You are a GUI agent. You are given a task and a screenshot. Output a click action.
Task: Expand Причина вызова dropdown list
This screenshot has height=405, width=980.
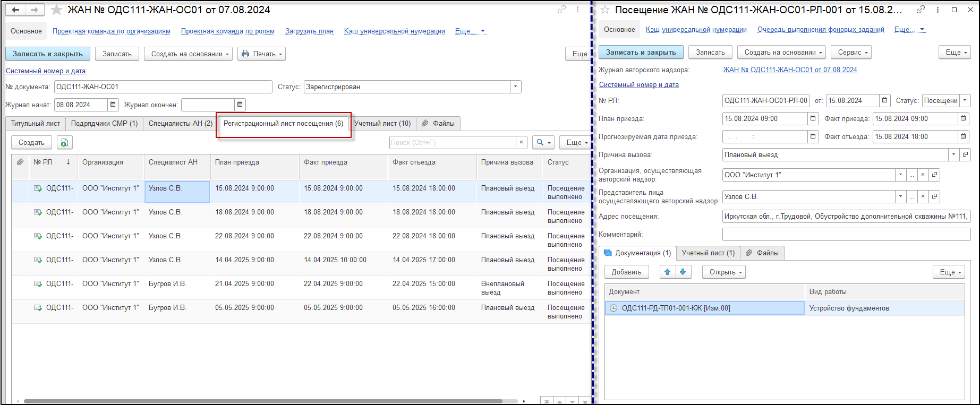[953, 155]
